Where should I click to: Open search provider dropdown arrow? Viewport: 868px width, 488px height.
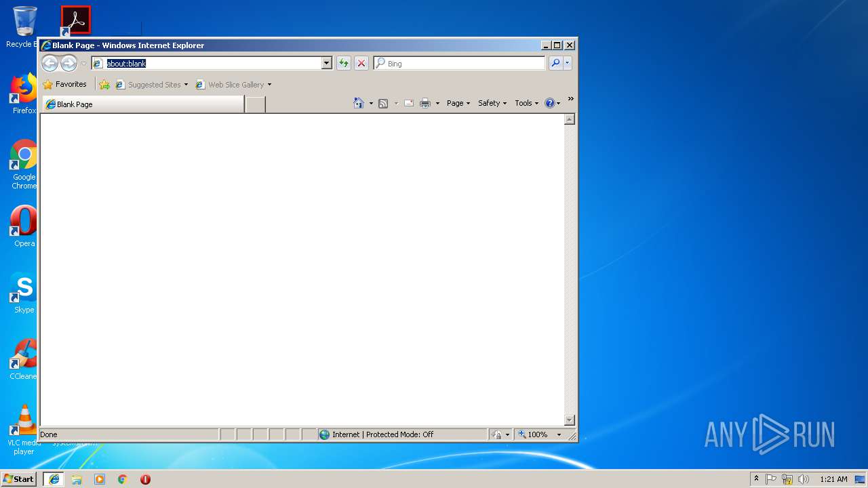tap(568, 63)
